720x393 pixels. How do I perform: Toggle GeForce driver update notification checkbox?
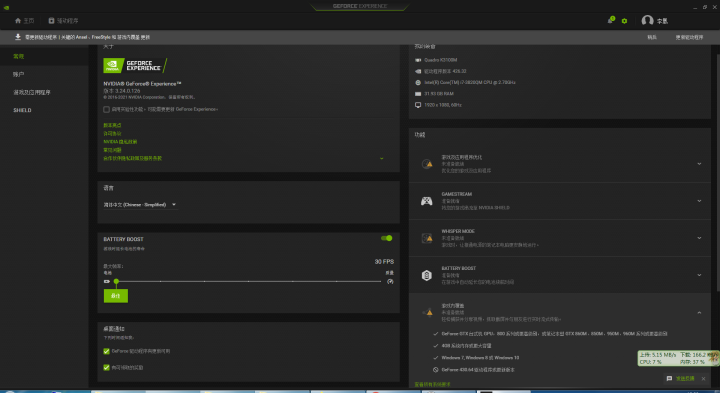point(107,351)
